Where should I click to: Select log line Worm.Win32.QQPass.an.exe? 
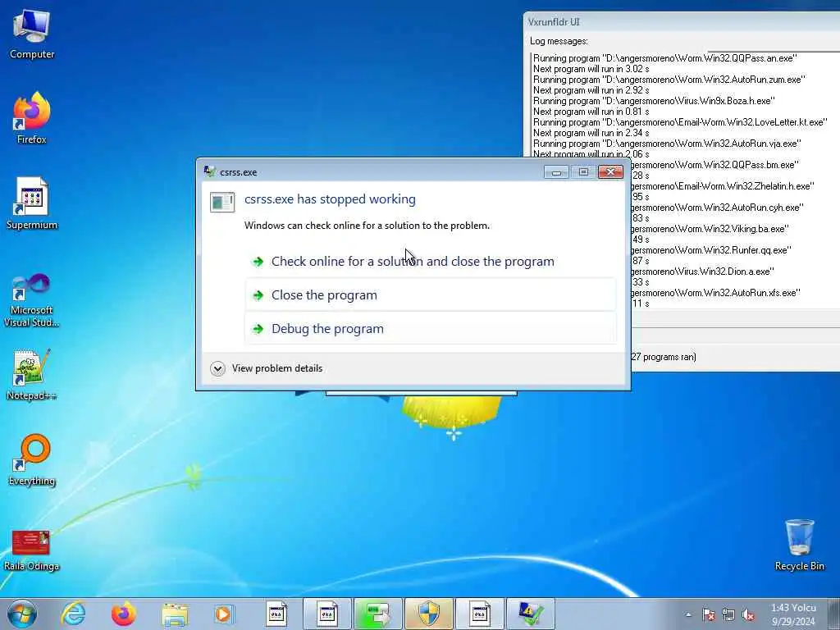tap(664, 58)
